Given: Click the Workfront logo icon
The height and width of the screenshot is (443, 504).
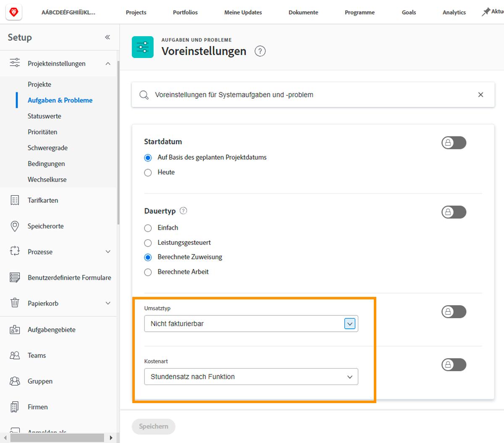Looking at the screenshot, I should coord(14,12).
